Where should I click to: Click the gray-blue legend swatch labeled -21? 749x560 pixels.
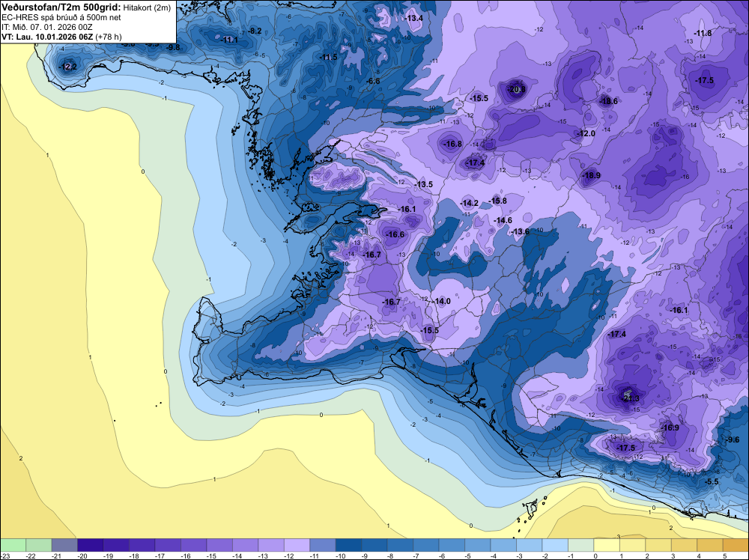(64, 545)
